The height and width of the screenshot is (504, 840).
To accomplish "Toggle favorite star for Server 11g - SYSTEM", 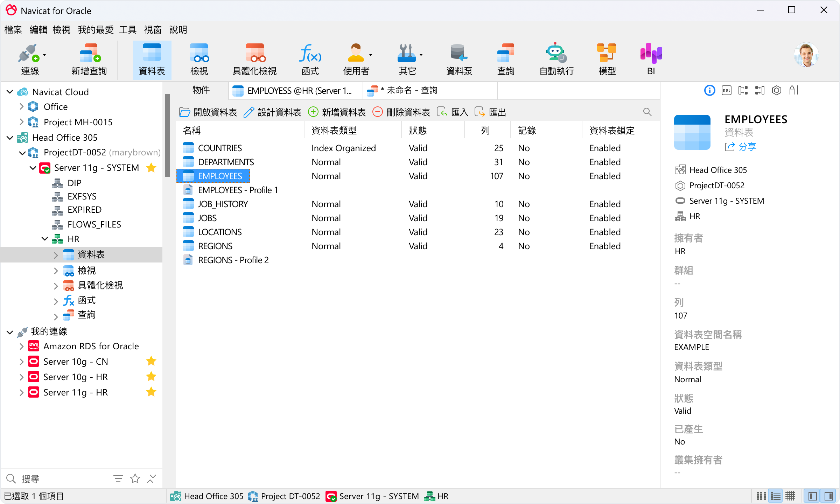I will [x=151, y=168].
